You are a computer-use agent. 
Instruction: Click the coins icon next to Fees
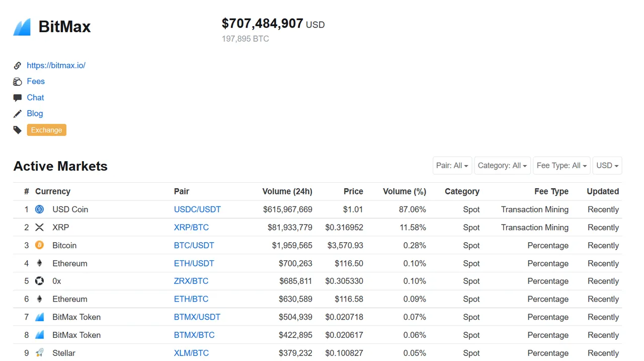click(x=18, y=82)
